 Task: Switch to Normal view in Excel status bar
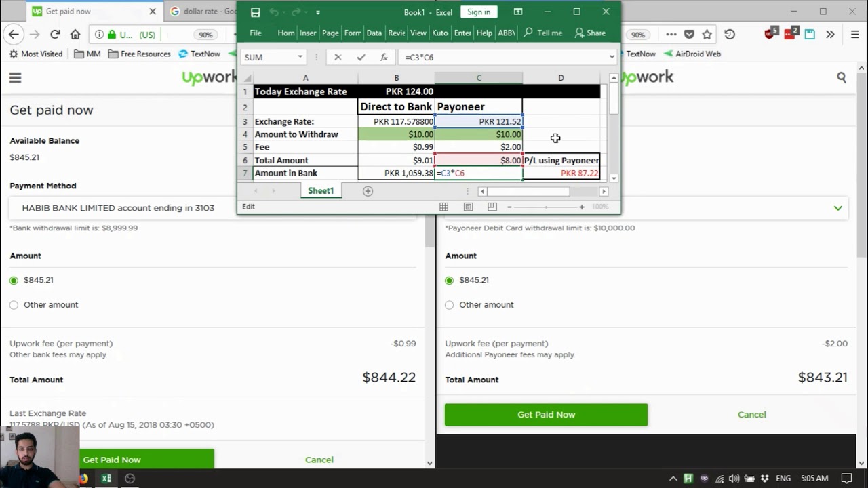click(x=443, y=207)
